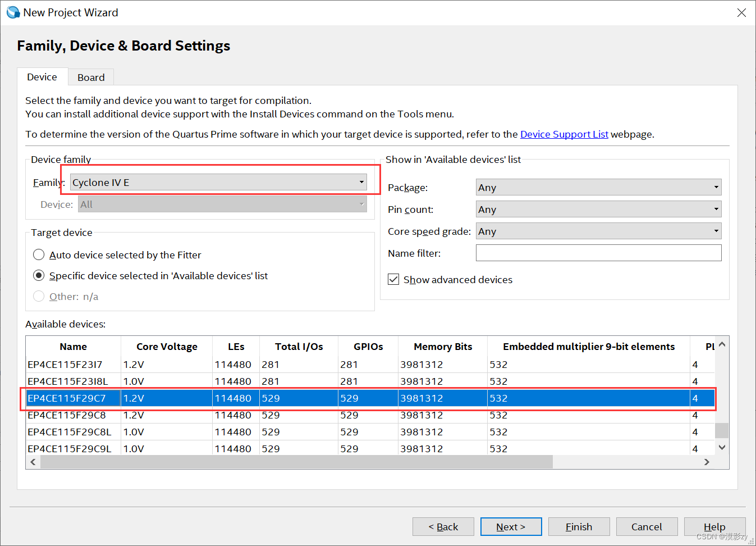
Task: Cancel the wizard
Action: [647, 527]
